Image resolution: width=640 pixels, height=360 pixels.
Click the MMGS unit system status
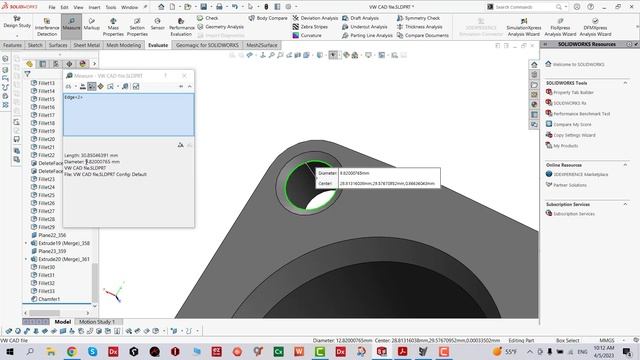[x=607, y=340]
